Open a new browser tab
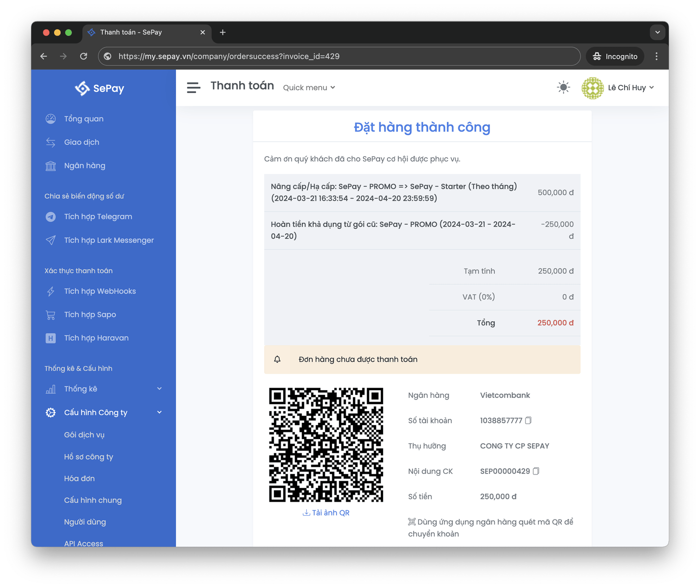The width and height of the screenshot is (700, 588). tap(222, 32)
